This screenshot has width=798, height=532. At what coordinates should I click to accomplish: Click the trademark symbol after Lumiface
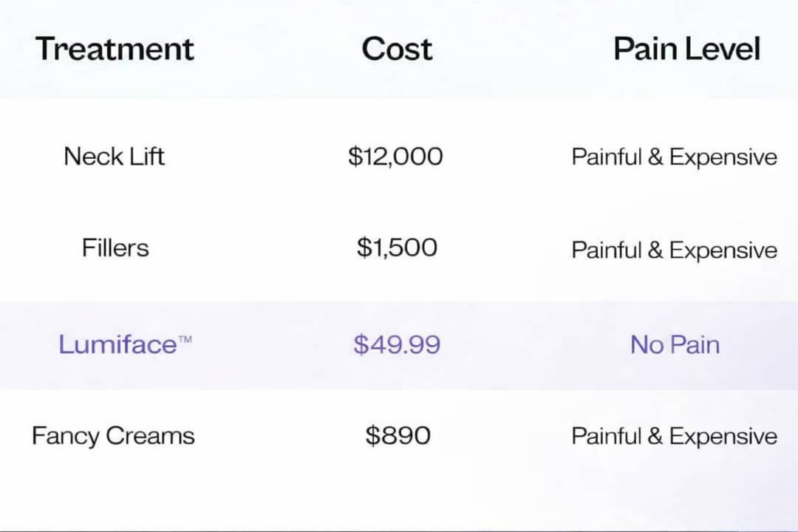click(x=185, y=340)
